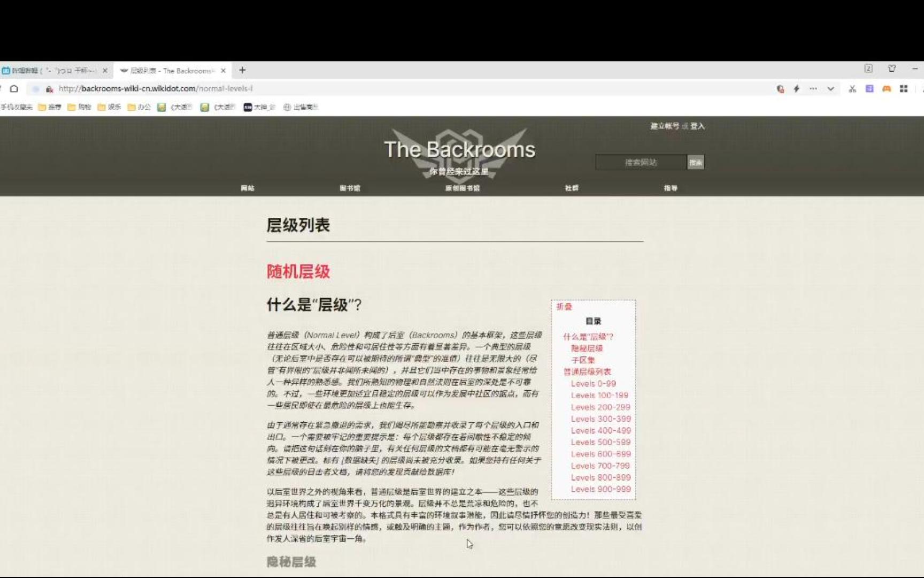Close the Backrooms tab
The height and width of the screenshot is (578, 924).
coord(223,71)
